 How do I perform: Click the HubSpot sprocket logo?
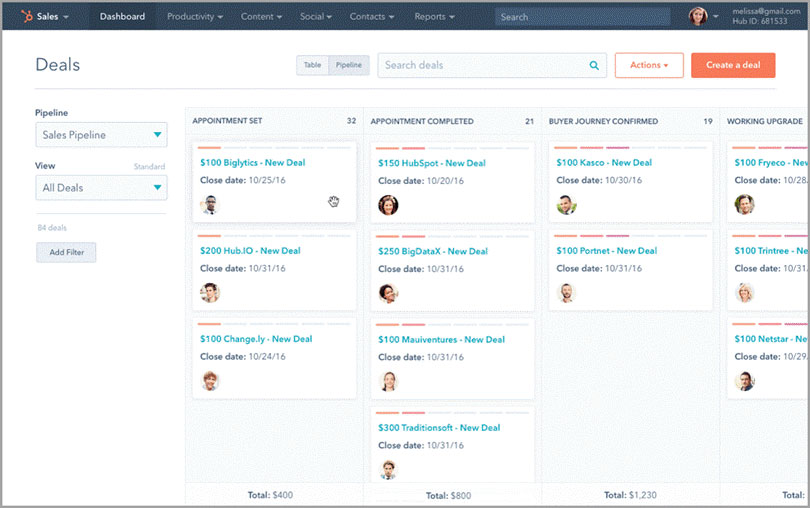pyautogui.click(x=26, y=17)
